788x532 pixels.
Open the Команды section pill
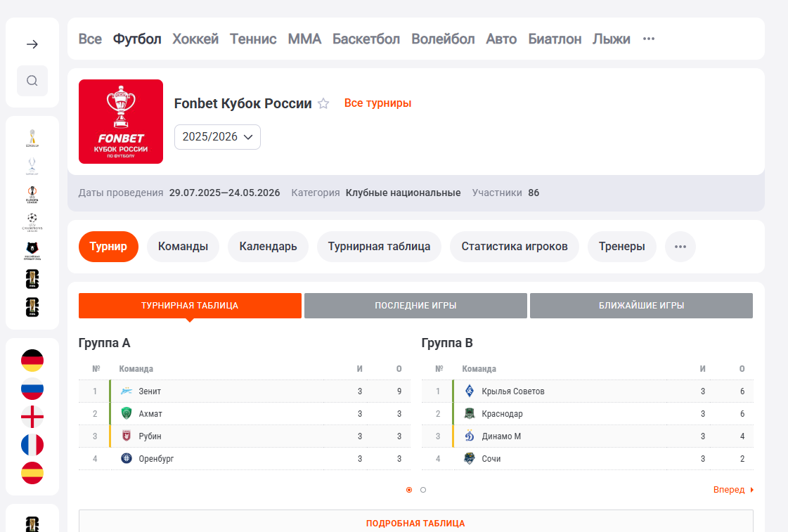183,247
